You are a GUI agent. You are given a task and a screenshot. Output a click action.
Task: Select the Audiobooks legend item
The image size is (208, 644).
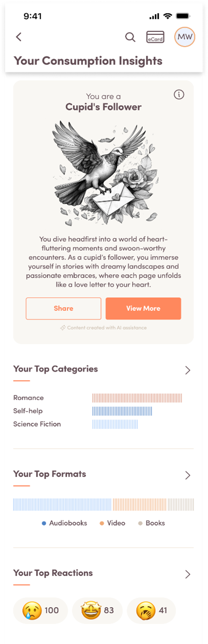64,523
